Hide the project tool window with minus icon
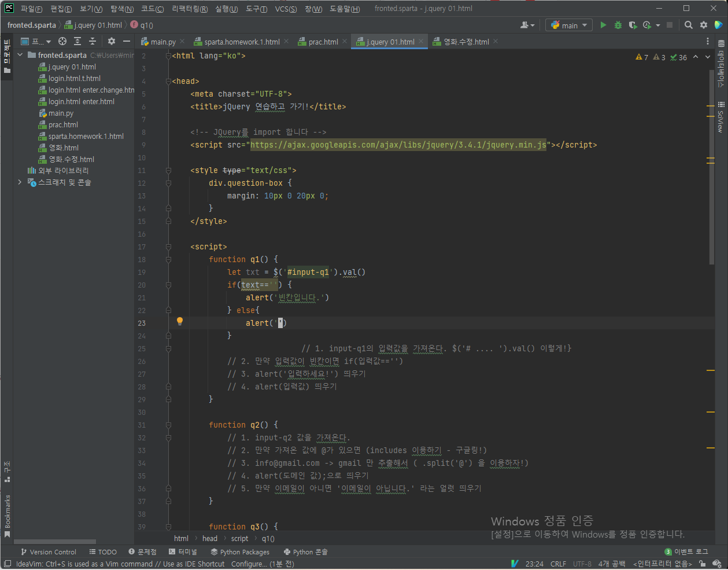 127,41
